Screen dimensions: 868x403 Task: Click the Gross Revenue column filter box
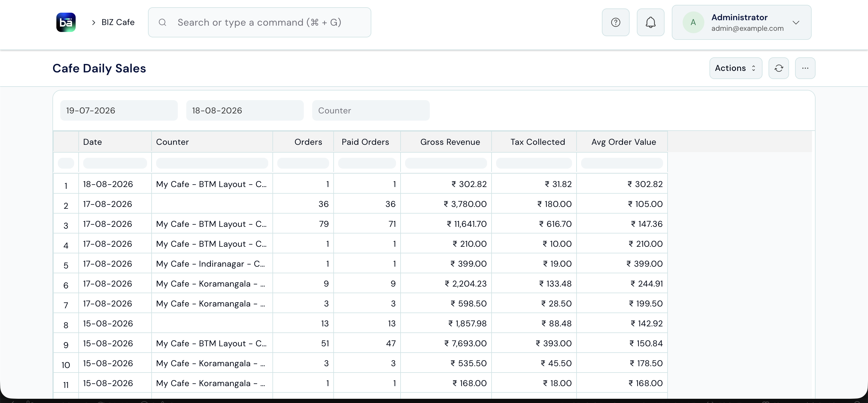tap(446, 163)
